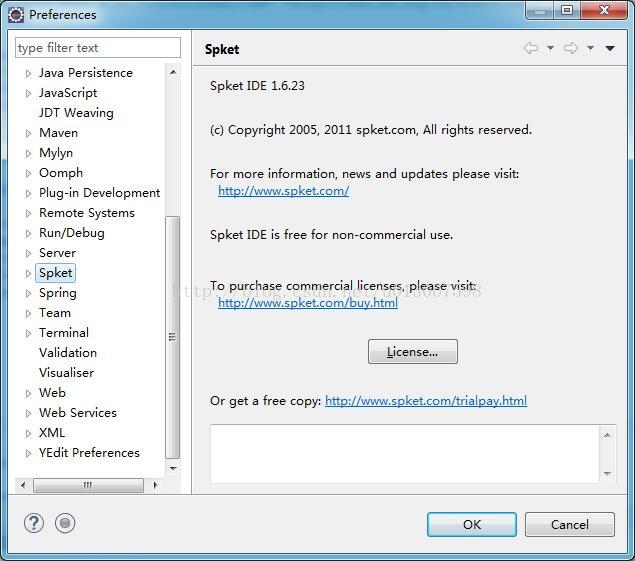This screenshot has height=561, width=635.
Task: Expand the Spring tree node
Action: pyautogui.click(x=28, y=293)
